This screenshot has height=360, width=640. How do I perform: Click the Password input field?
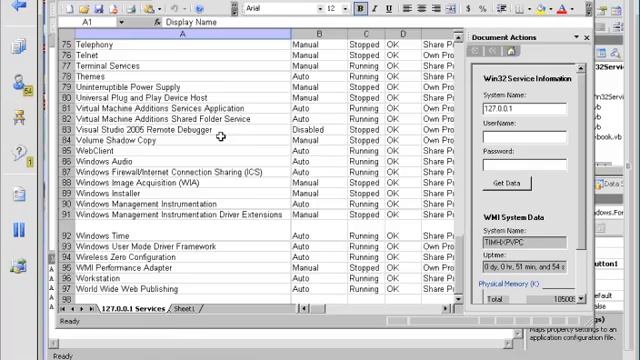click(524, 164)
